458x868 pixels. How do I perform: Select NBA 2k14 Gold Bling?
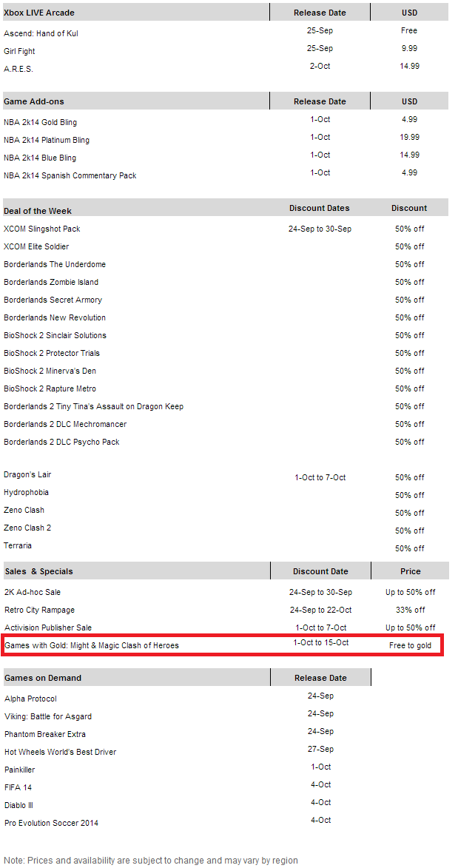click(40, 122)
